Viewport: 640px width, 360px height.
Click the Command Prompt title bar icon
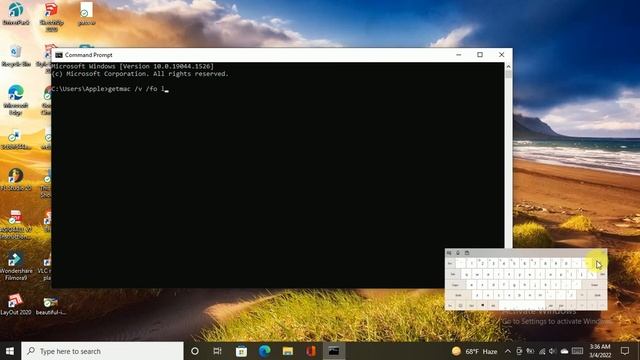pos(59,55)
